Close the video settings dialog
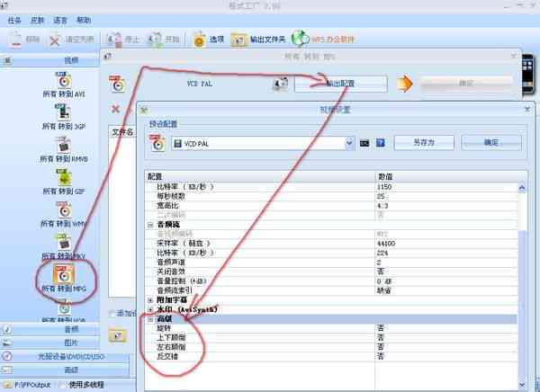This screenshot has height=392, width=540. click(527, 110)
